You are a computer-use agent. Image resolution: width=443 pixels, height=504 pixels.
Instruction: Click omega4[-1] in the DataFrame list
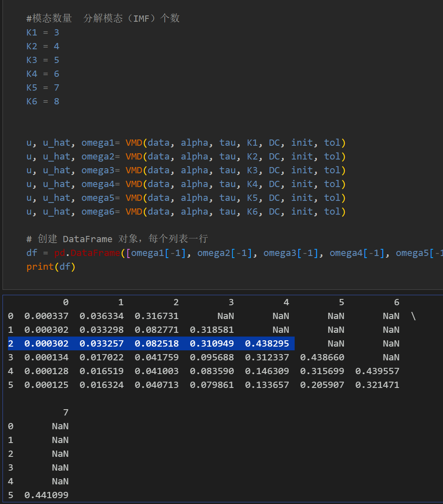click(x=357, y=253)
